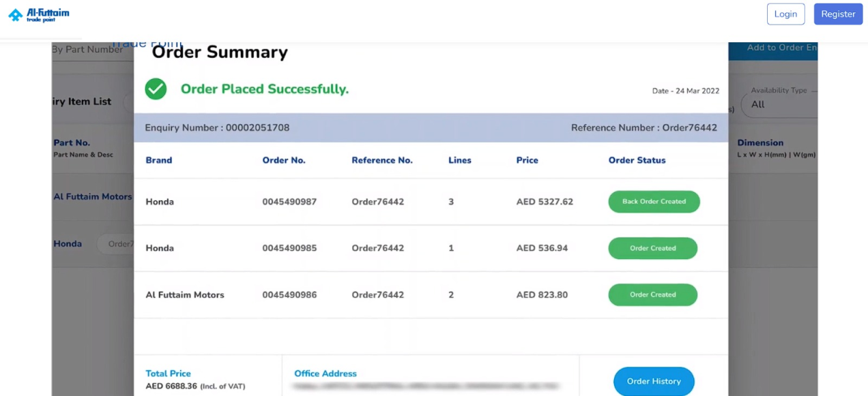Screen dimensions: 868x396
Task: Select the Order Summary heading
Action: click(220, 52)
